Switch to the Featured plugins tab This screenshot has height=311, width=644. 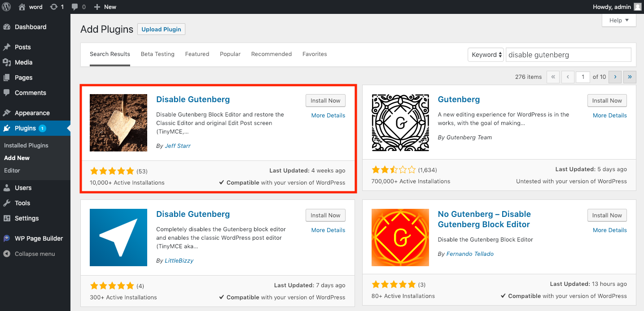tap(197, 54)
